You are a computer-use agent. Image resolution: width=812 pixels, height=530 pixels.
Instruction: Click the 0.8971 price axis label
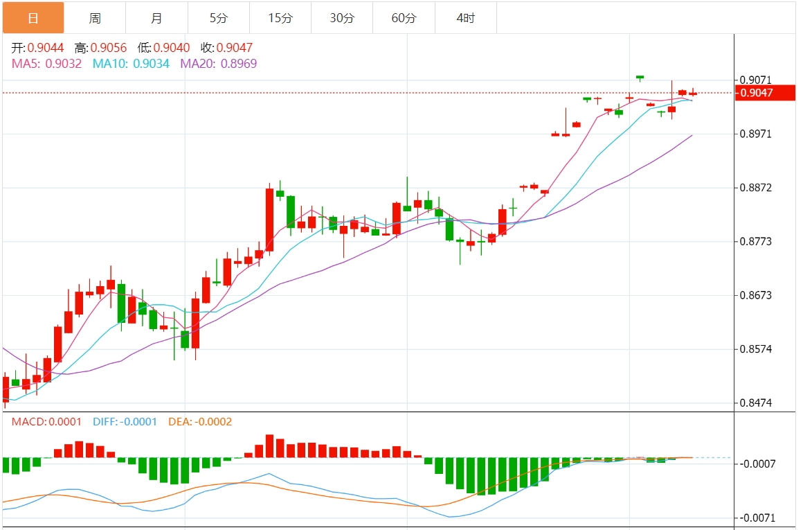tap(755, 134)
